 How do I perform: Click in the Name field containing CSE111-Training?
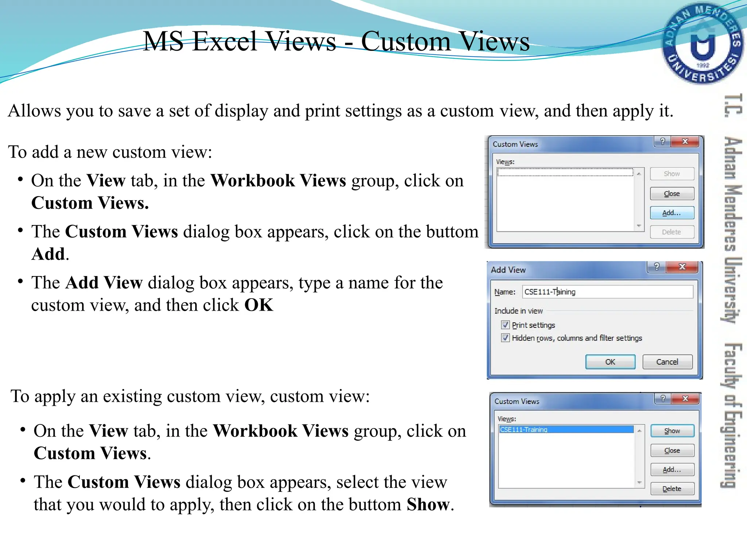click(607, 292)
